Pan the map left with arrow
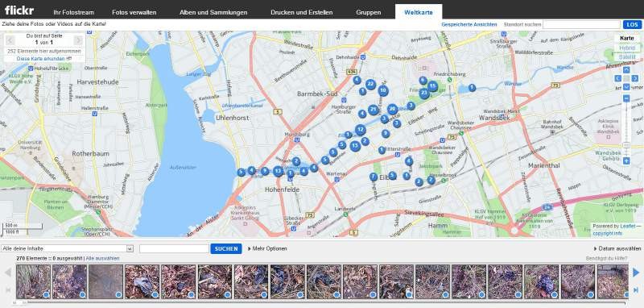 coord(618,78)
